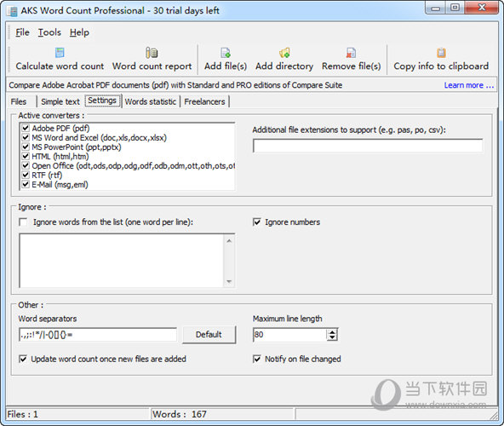Click the Remove file(s) toolbar icon
Image resolution: width=504 pixels, height=426 pixels.
(351, 53)
